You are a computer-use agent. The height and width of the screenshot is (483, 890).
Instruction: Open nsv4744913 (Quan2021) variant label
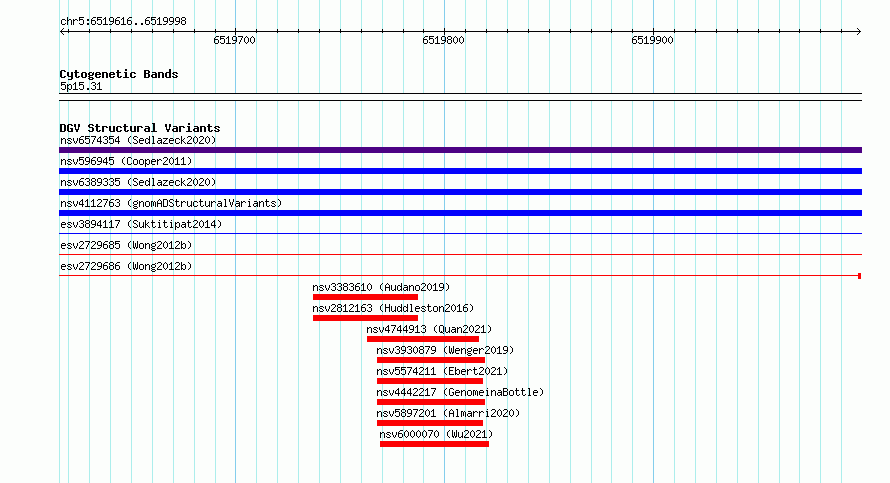pyautogui.click(x=429, y=329)
